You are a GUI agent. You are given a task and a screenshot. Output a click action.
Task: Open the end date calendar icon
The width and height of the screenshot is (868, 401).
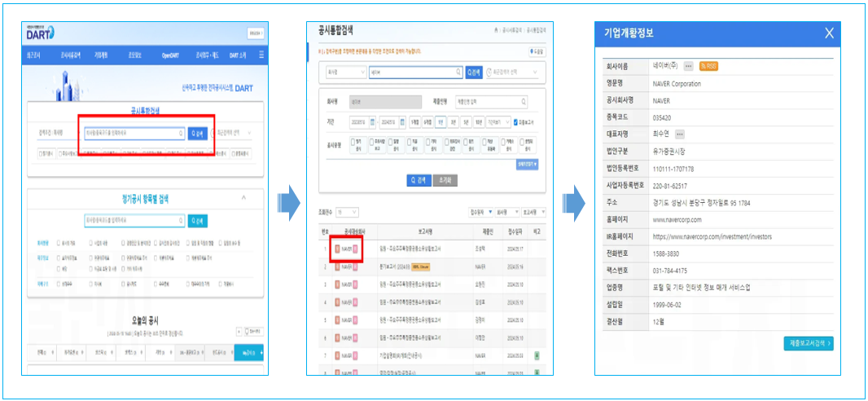pyautogui.click(x=402, y=121)
